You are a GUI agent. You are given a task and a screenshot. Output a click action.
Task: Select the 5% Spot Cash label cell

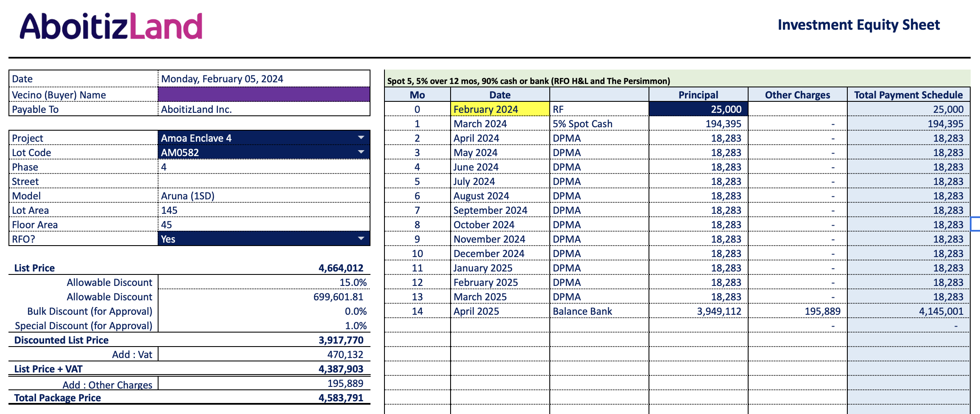pos(599,123)
